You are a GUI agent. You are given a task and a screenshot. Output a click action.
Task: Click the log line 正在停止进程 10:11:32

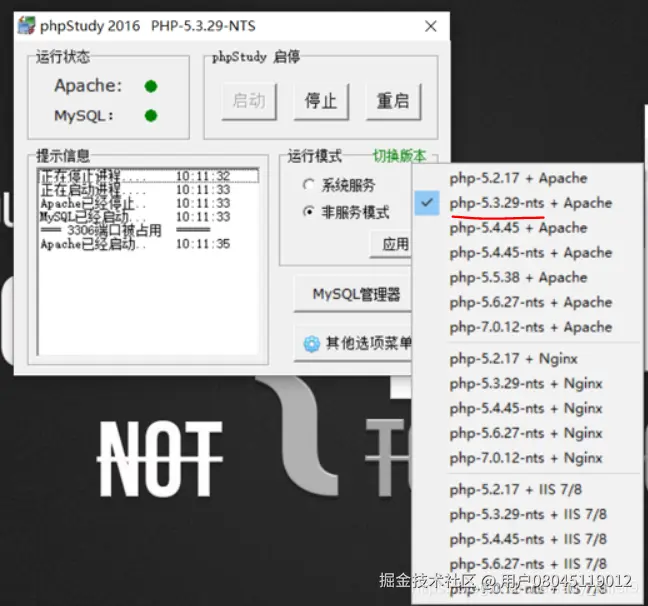click(148, 176)
